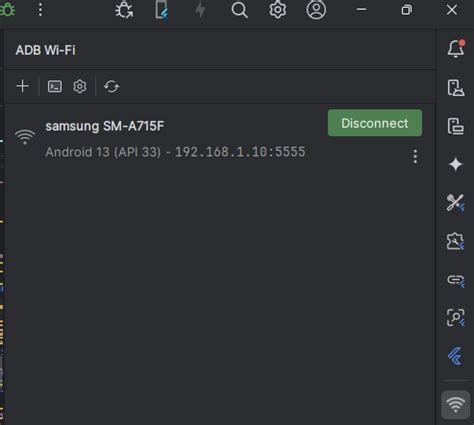Image resolution: width=474 pixels, height=425 pixels.
Task: Open the ADB Wi-Fi terminal log icon
Action: (x=55, y=86)
